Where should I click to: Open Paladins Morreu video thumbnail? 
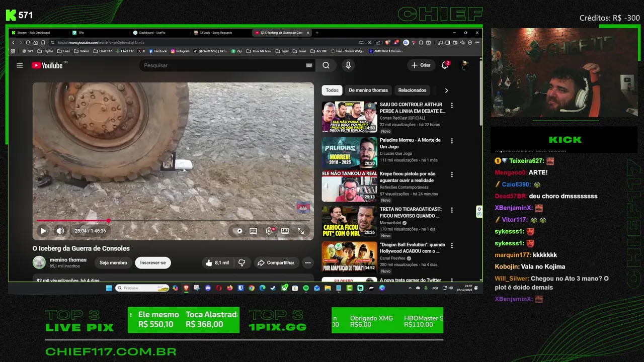pyautogui.click(x=349, y=152)
